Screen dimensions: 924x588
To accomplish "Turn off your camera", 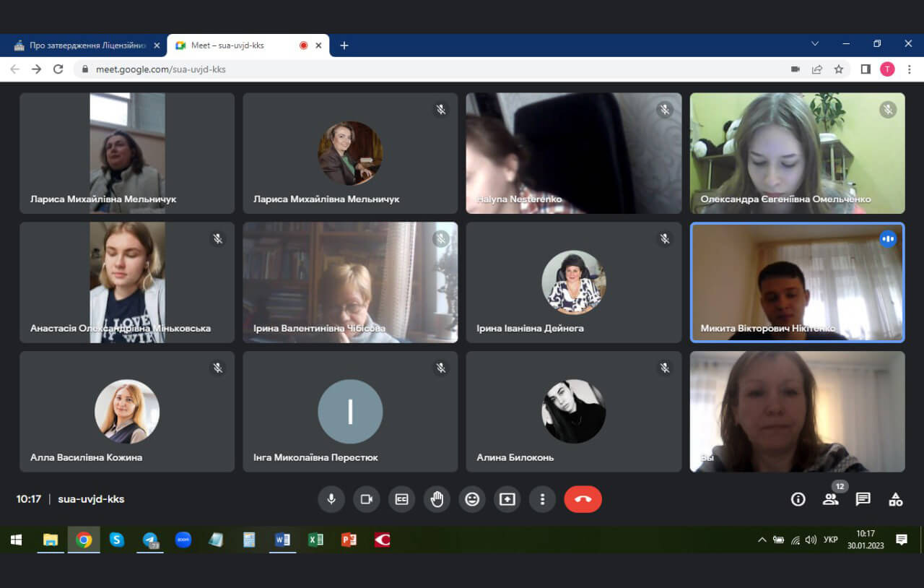I will click(366, 499).
